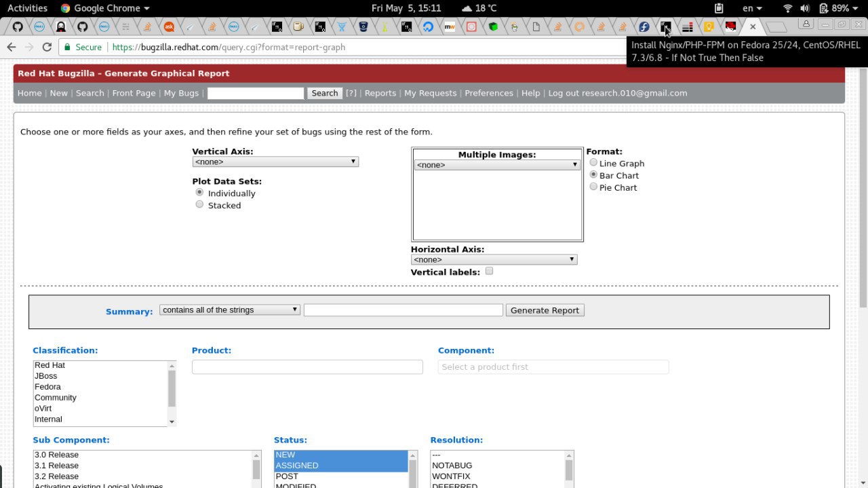Select Fedora in Classification list
This screenshot has height=488, width=868.
click(x=100, y=387)
